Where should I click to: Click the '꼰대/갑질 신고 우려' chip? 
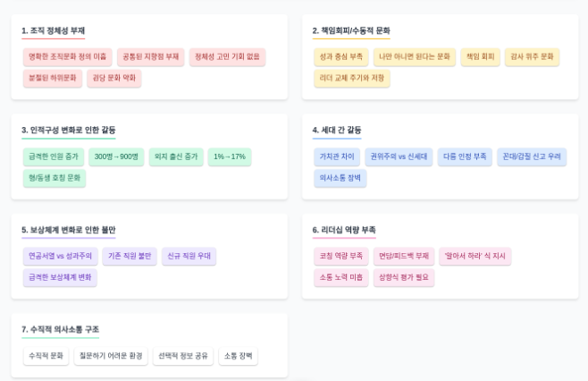coord(532,157)
